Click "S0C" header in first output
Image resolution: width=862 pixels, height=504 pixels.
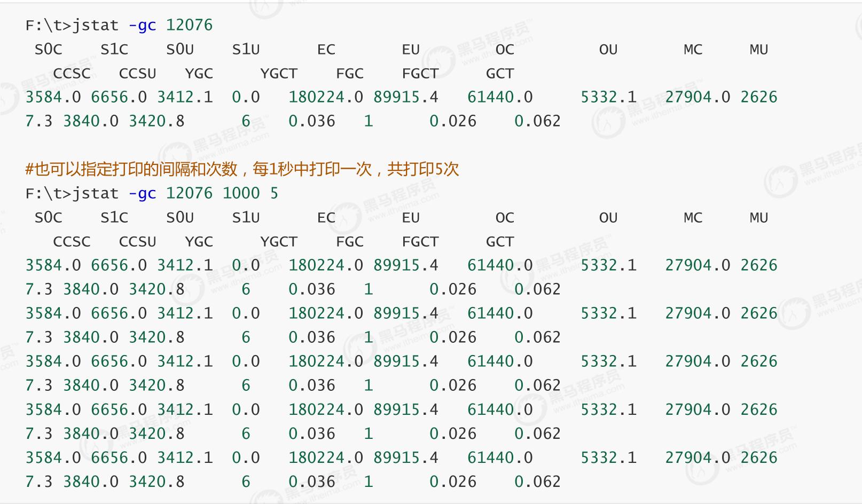coord(48,50)
